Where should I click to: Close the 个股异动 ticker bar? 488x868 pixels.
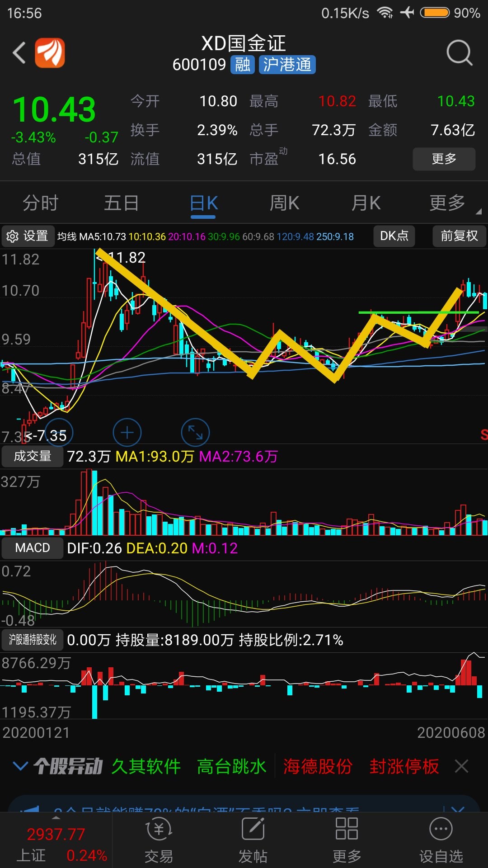(x=461, y=766)
